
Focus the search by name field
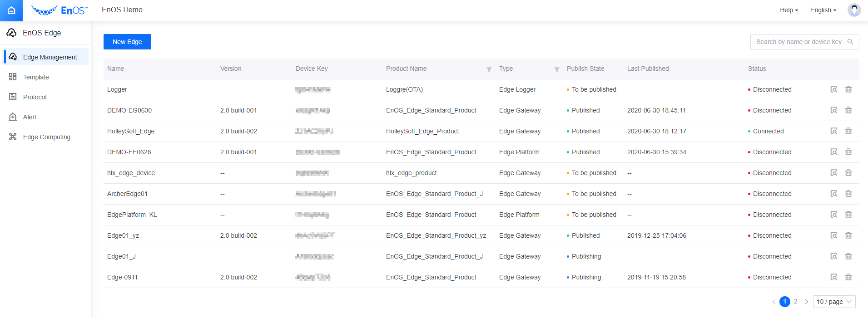[x=798, y=42]
